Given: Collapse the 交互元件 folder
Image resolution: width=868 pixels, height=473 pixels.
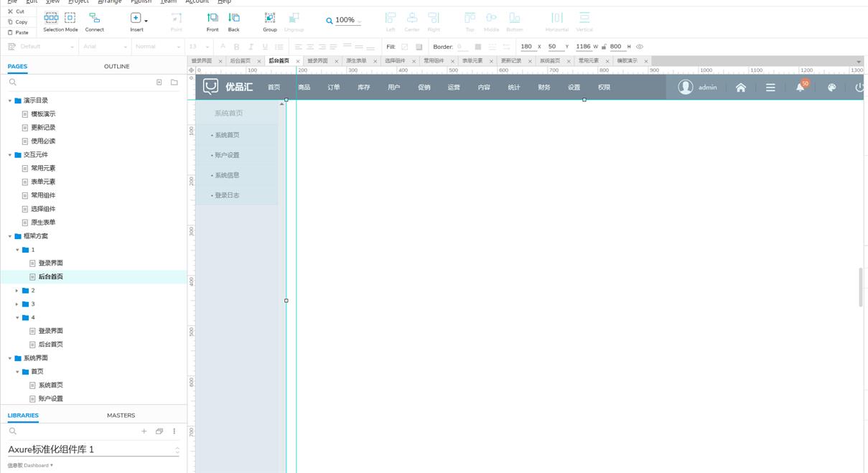Looking at the screenshot, I should pyautogui.click(x=10, y=155).
